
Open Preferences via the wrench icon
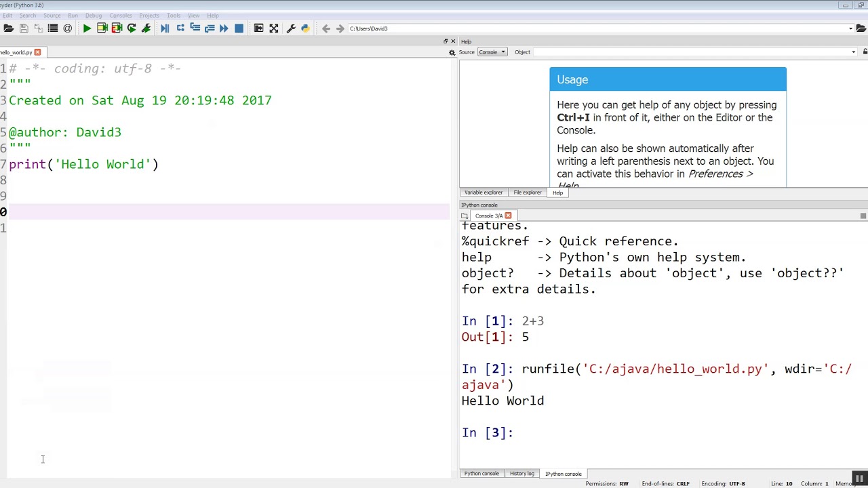tap(291, 28)
